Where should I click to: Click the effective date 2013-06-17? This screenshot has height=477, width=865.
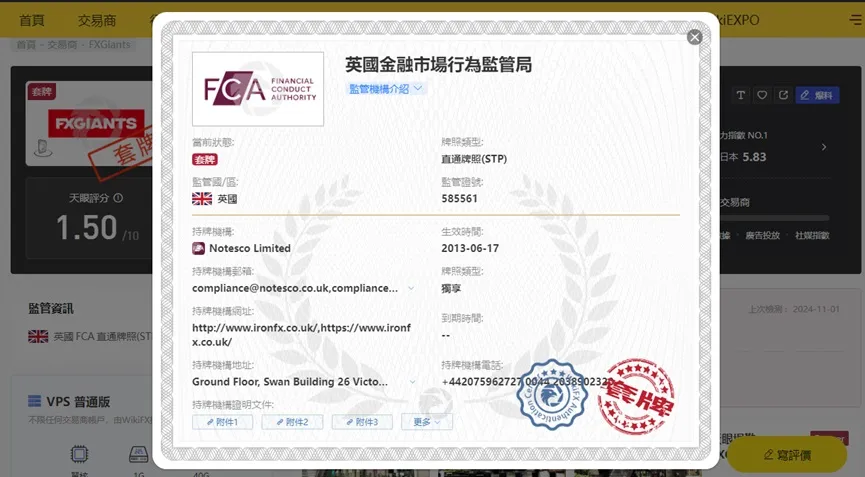(x=470, y=249)
